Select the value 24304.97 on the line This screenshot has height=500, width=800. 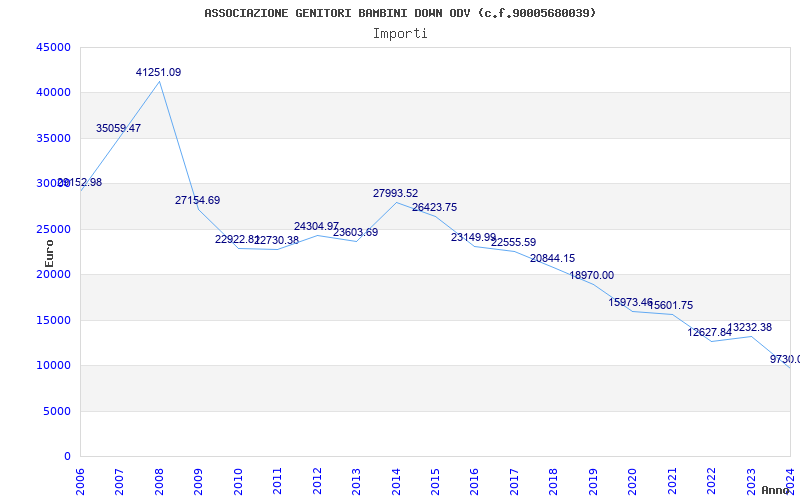click(316, 227)
